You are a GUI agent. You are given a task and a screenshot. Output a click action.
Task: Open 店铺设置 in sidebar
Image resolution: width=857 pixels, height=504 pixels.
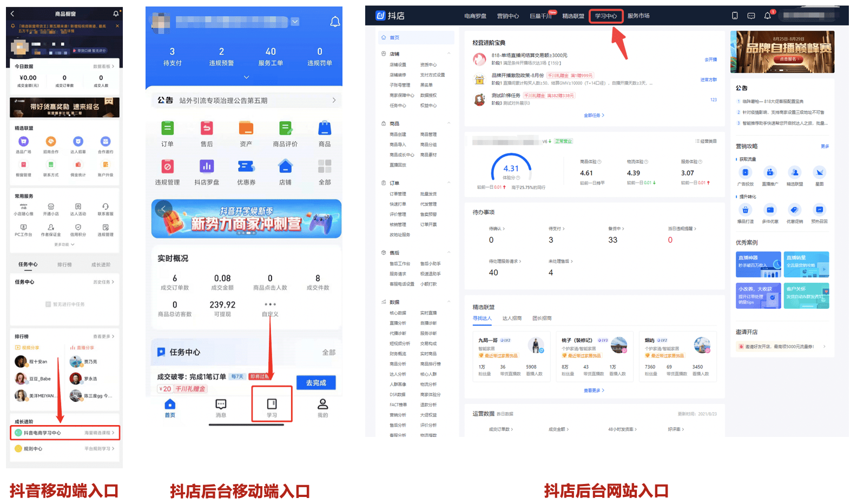click(x=398, y=64)
